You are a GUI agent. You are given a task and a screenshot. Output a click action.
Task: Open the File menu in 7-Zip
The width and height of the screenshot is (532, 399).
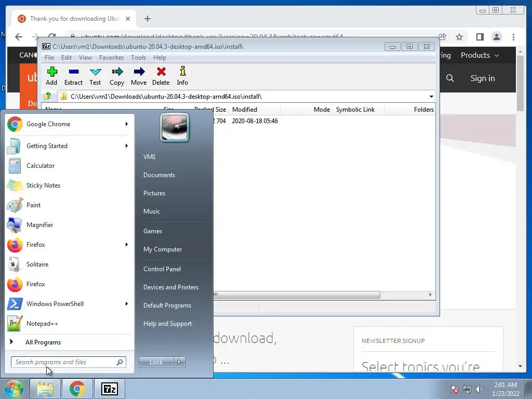point(49,58)
